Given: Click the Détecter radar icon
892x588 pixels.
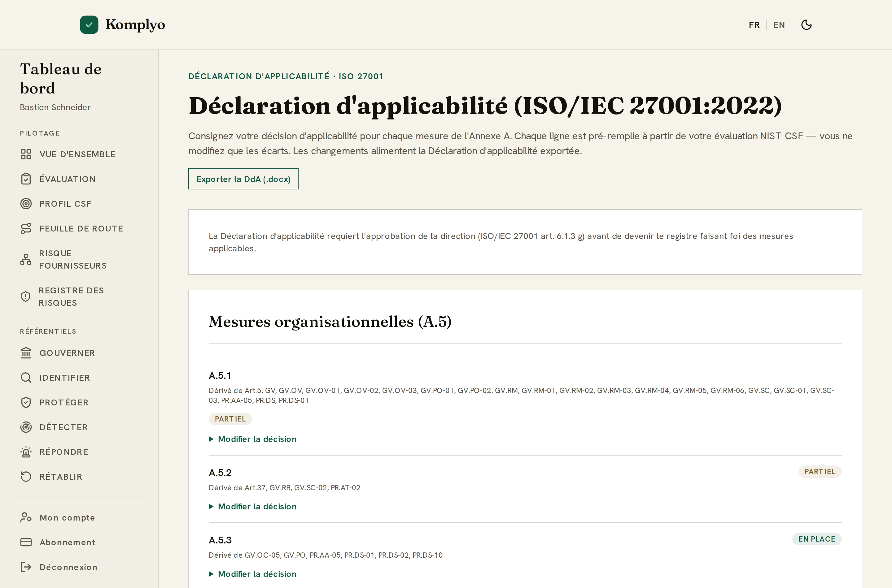Looking at the screenshot, I should click(26, 427).
